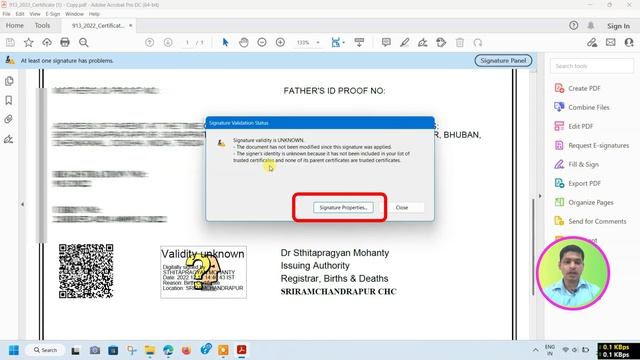Close the 913_2022_Certificat document tab
Screen dimensions: 640x360
(131, 25)
